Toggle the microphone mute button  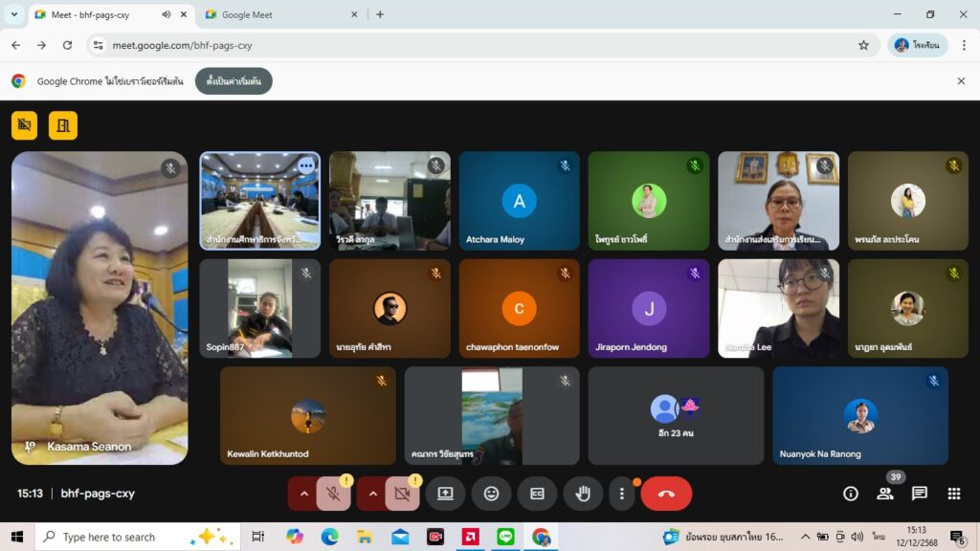[333, 494]
